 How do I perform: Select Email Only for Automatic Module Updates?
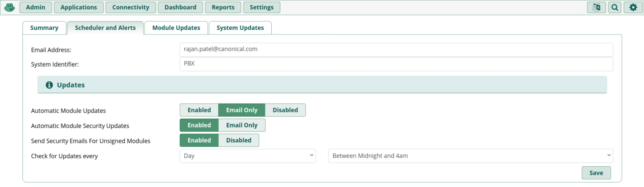(x=242, y=110)
